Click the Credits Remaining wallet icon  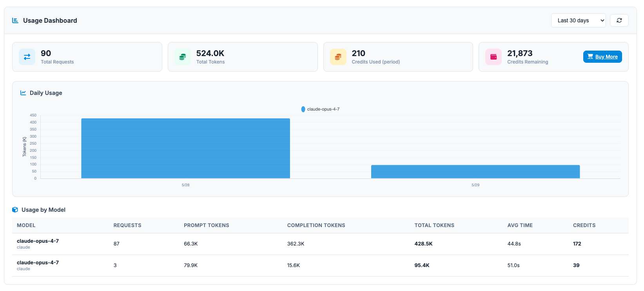coord(493,57)
